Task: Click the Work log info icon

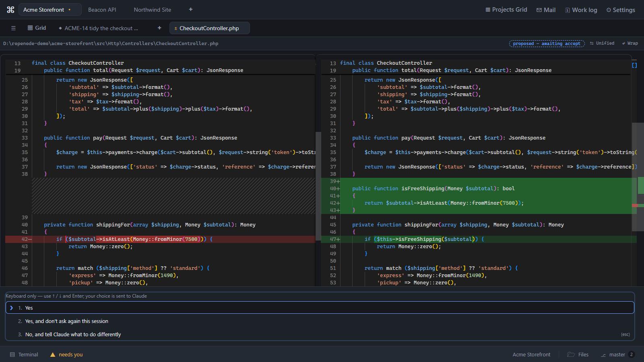Action: pyautogui.click(x=568, y=10)
